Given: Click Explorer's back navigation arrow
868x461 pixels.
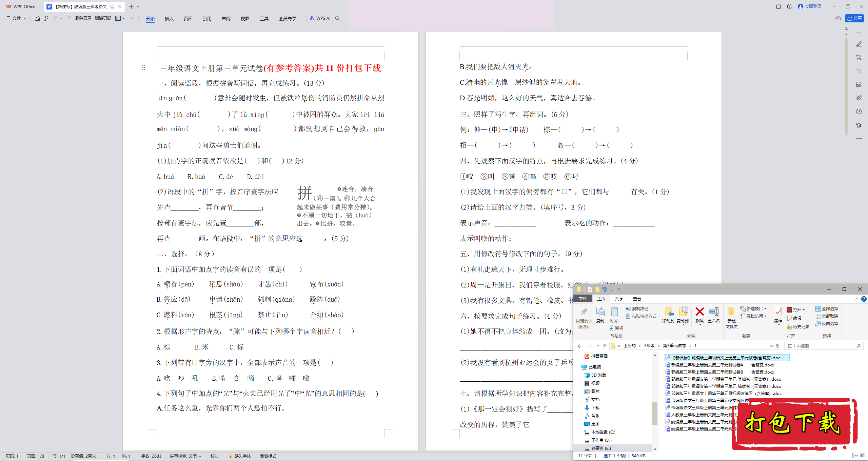Looking at the screenshot, I should [x=580, y=346].
